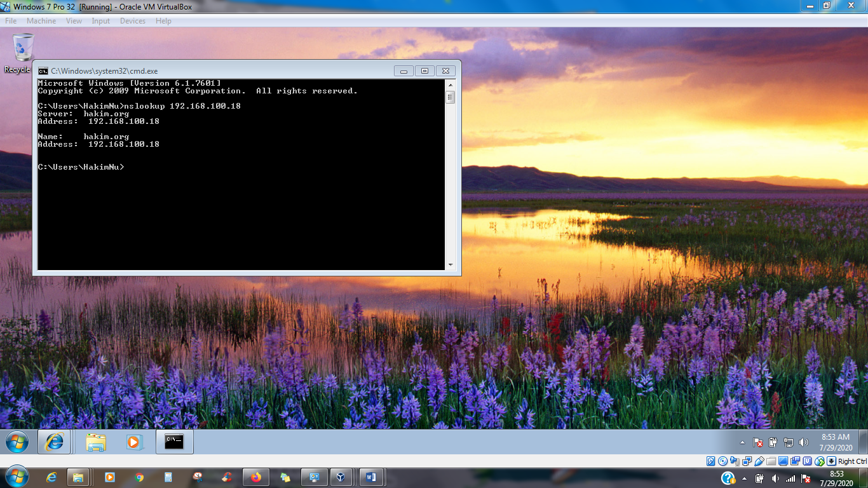Open Windows Media Player on guest taskbar
This screenshot has height=488, width=868.
tap(134, 442)
